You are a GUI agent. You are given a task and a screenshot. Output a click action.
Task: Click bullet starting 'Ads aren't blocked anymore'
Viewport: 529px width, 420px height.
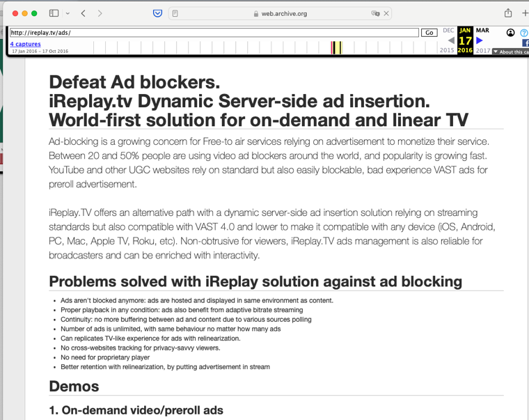pyautogui.click(x=197, y=300)
